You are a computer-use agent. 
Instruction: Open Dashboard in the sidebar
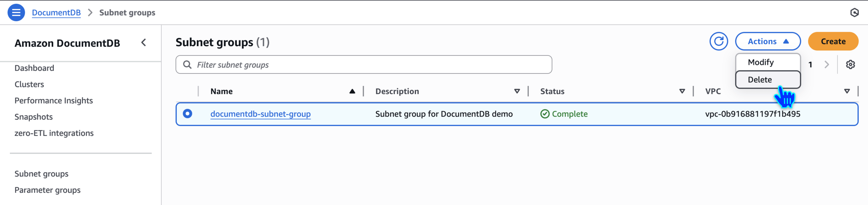click(34, 68)
